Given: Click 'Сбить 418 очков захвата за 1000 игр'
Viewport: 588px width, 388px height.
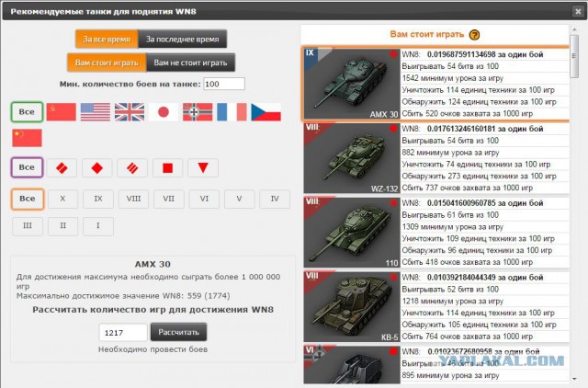Looking at the screenshot, I should pyautogui.click(x=468, y=262).
